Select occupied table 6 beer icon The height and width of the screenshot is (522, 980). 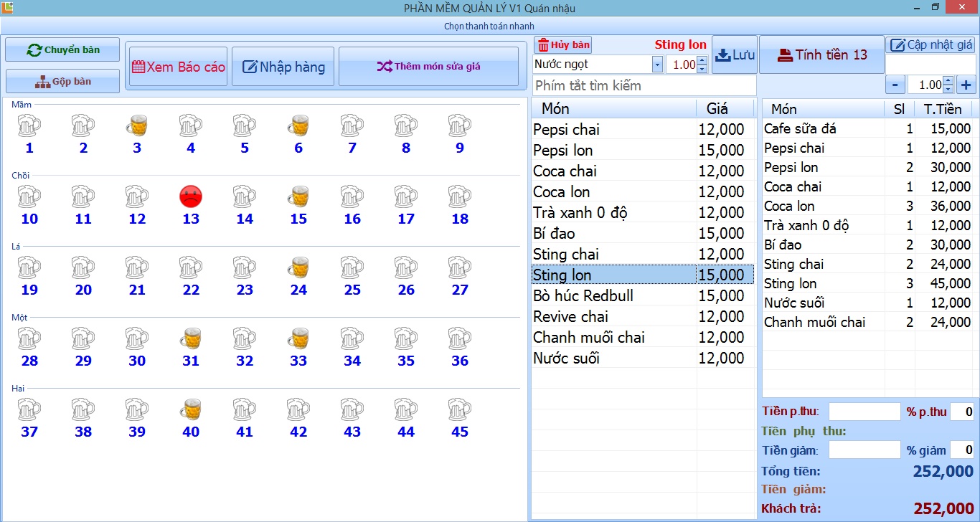click(298, 125)
